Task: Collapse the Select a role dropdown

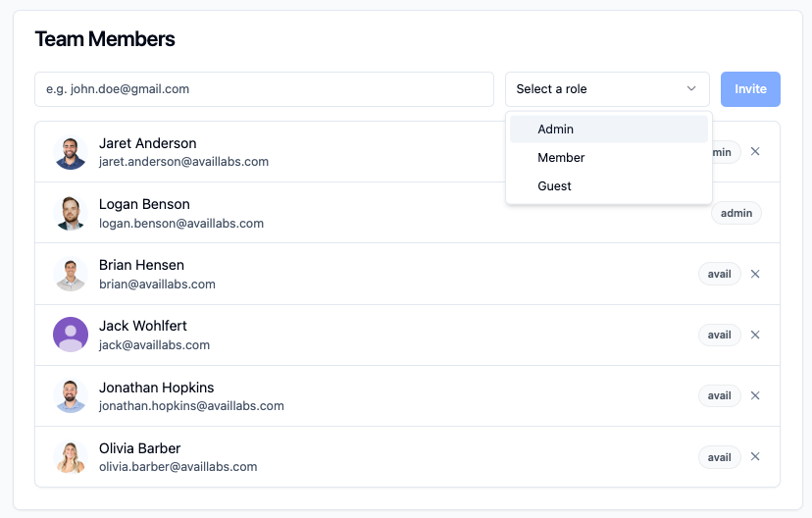Action: (x=606, y=89)
